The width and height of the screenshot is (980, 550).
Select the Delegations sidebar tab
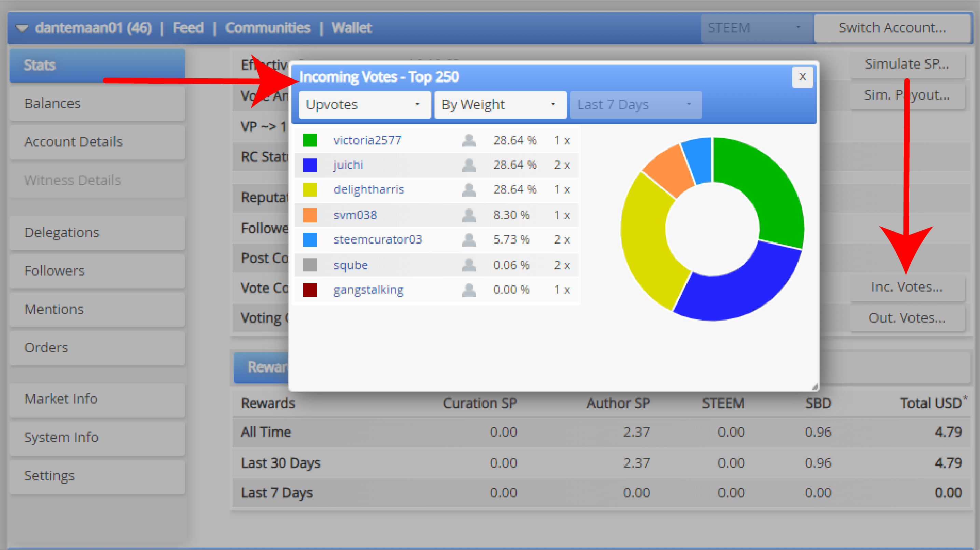click(97, 232)
